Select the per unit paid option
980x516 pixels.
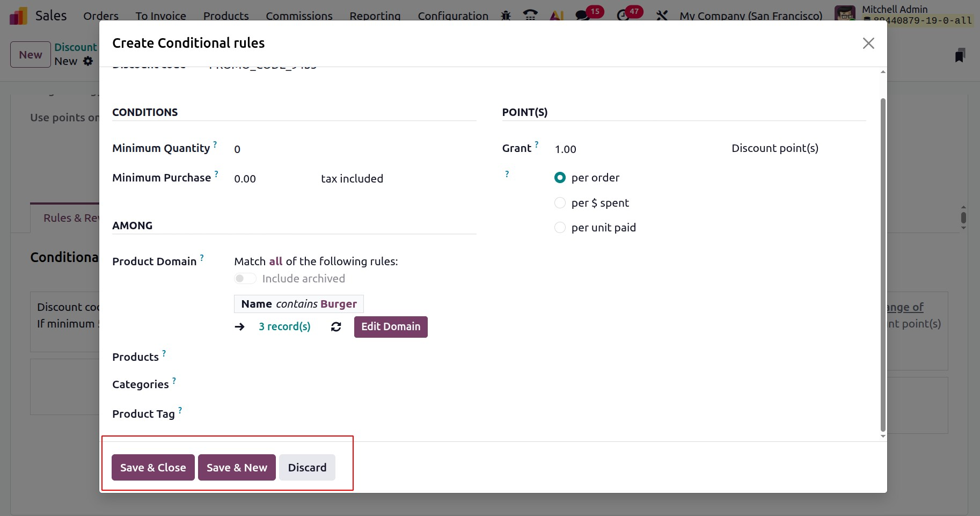pyautogui.click(x=560, y=228)
